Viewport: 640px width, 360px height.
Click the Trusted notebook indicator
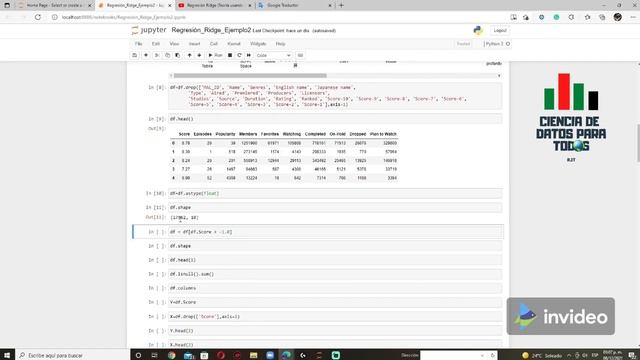click(463, 44)
